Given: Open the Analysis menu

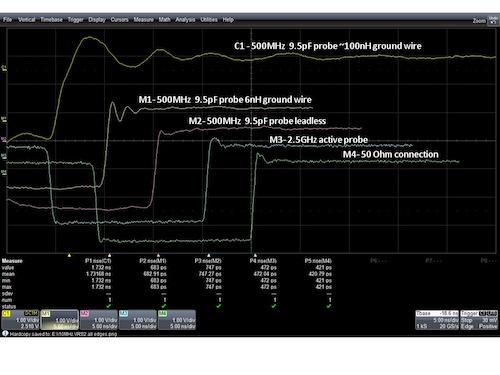Looking at the screenshot, I should [x=185, y=20].
